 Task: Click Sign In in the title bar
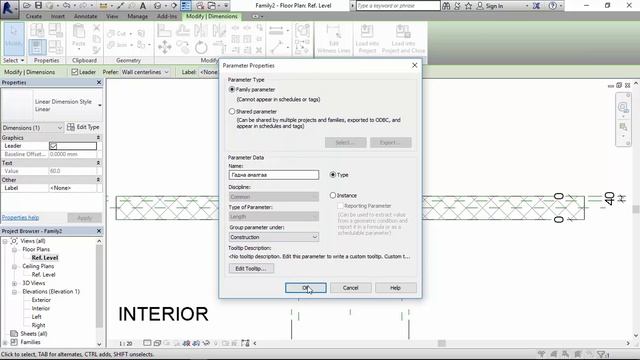tap(494, 6)
